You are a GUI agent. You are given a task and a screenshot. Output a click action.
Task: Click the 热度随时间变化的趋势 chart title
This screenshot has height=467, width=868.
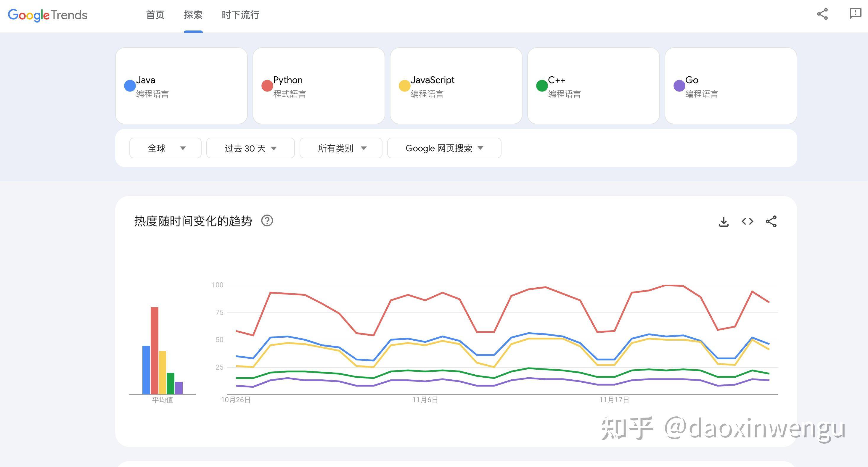(x=193, y=221)
